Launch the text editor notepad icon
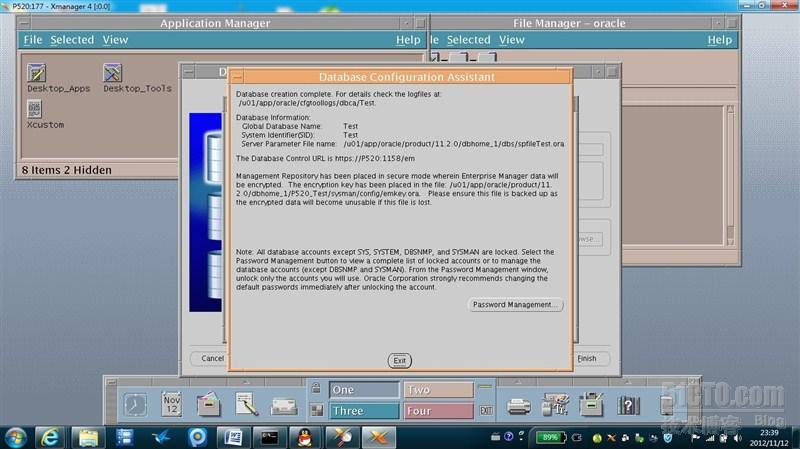The width and height of the screenshot is (800, 449). tap(246, 404)
